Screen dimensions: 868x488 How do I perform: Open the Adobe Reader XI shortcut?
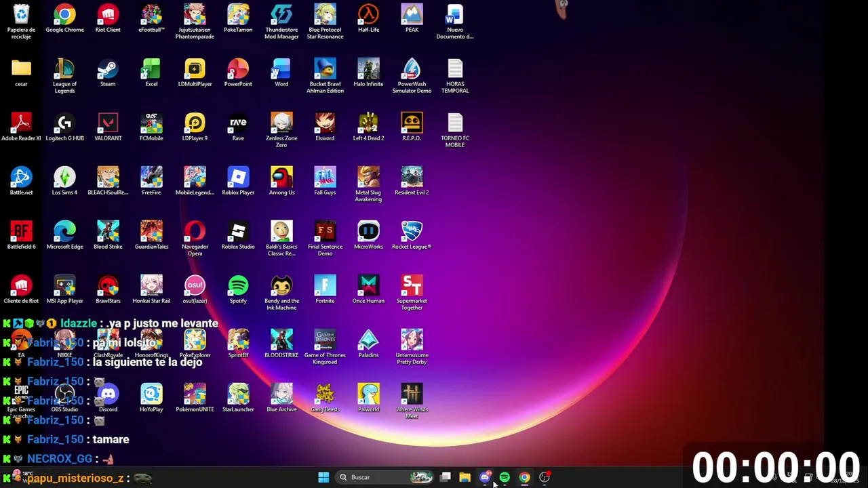(21, 127)
